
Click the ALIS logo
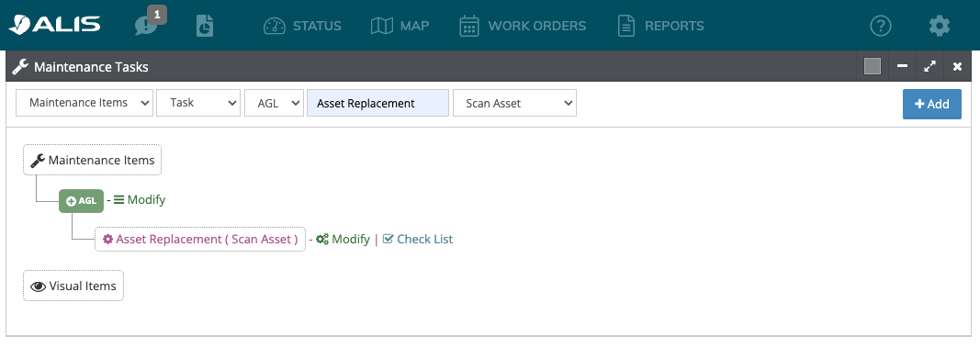(54, 25)
